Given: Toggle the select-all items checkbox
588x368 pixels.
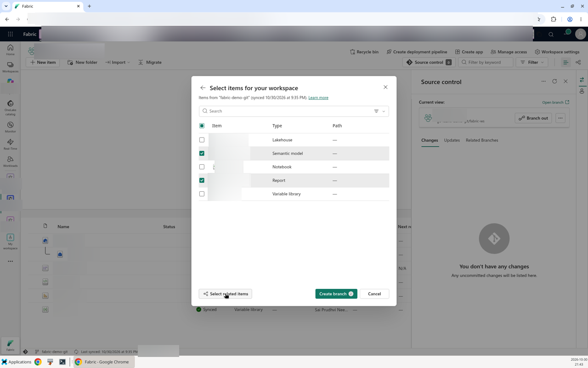Looking at the screenshot, I should point(202,126).
